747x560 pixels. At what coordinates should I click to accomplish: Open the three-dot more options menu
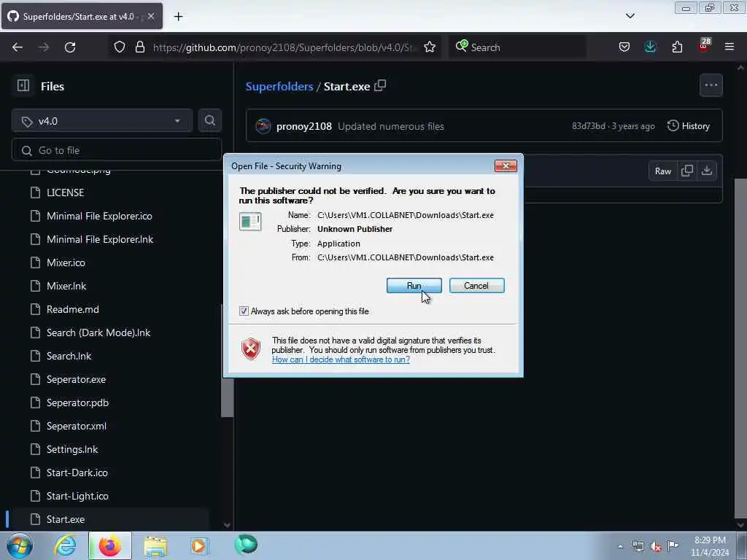pos(711,85)
